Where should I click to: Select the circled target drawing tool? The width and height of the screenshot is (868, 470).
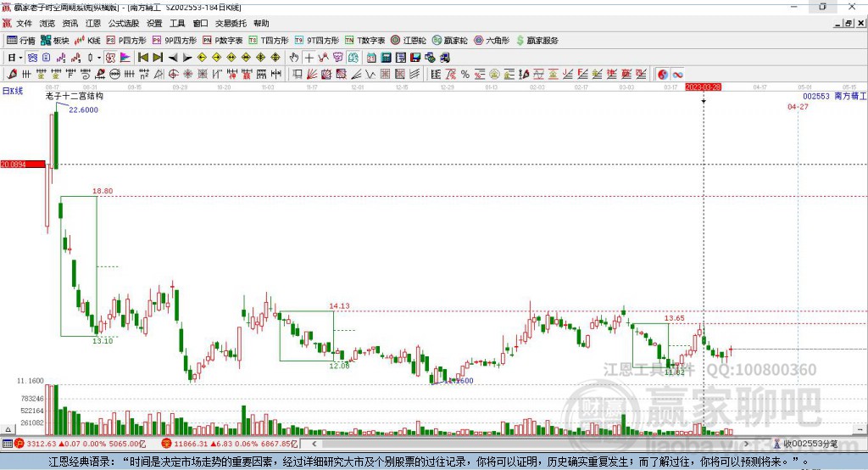[x=173, y=75]
